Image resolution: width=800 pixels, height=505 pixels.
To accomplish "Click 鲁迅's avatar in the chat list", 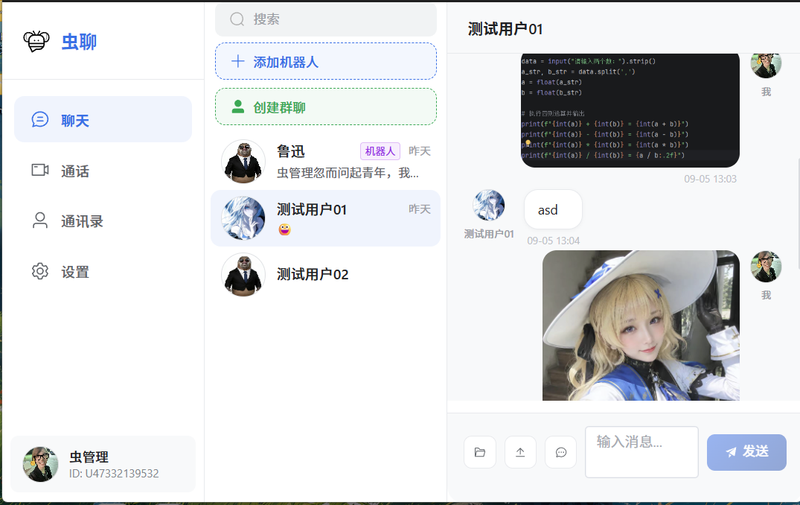I will coord(243,161).
